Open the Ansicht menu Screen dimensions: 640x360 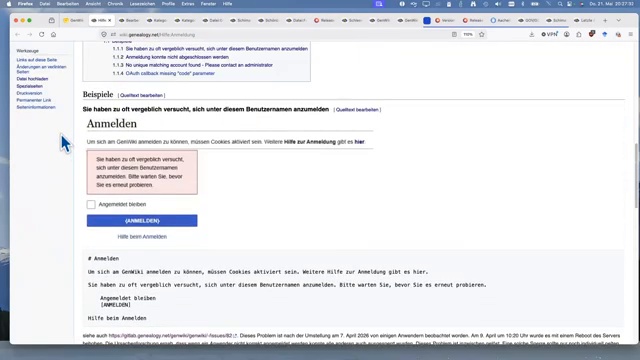point(93,4)
